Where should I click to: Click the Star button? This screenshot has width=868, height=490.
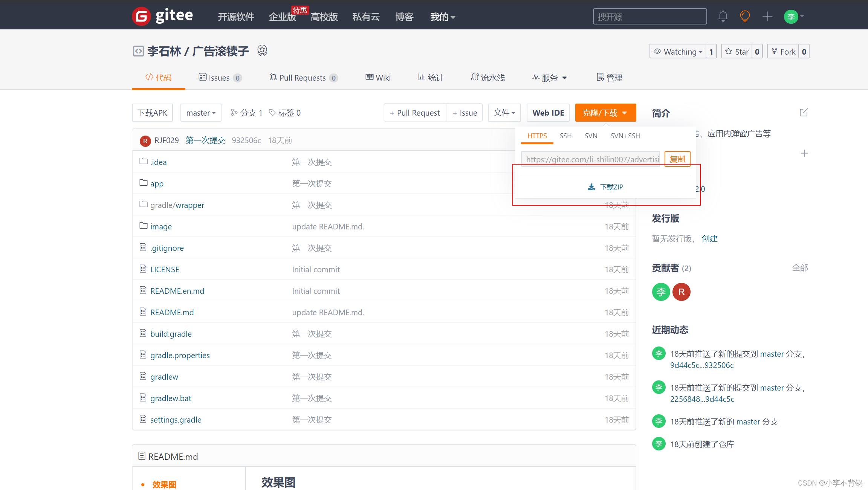coord(737,52)
